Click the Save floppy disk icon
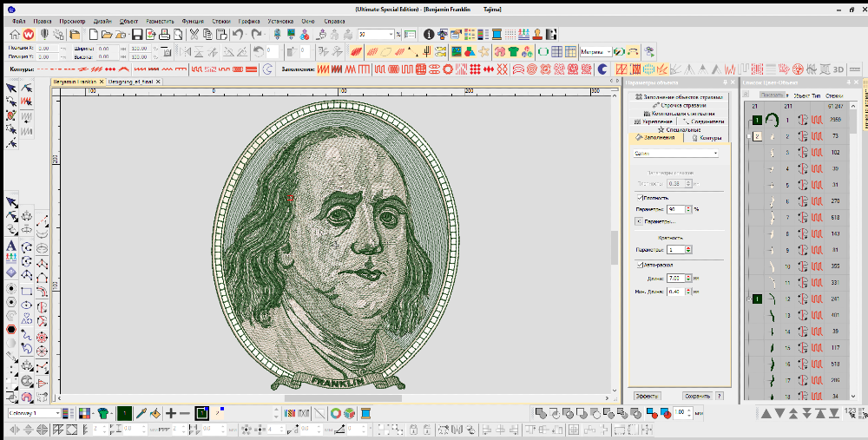Screen dimensions: 868x440 137,35
